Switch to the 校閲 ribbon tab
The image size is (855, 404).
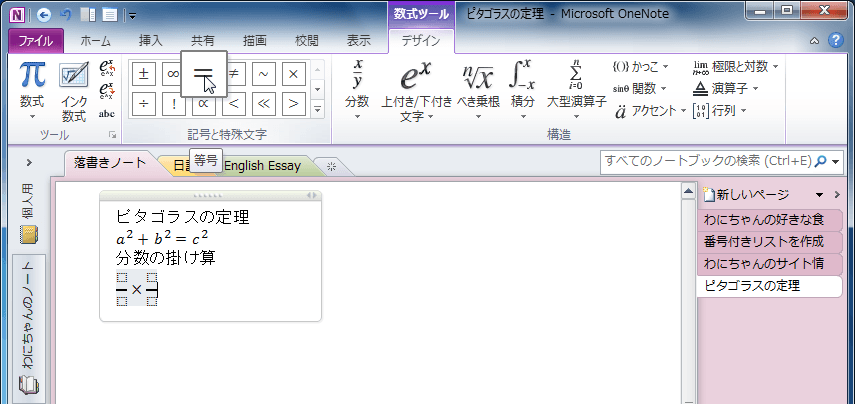[306, 41]
